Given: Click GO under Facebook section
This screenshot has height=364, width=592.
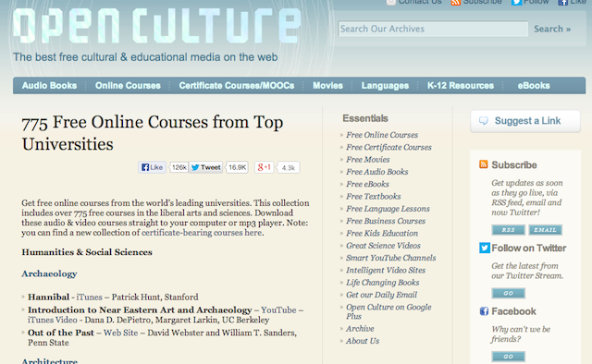Looking at the screenshot, I should tap(508, 357).
